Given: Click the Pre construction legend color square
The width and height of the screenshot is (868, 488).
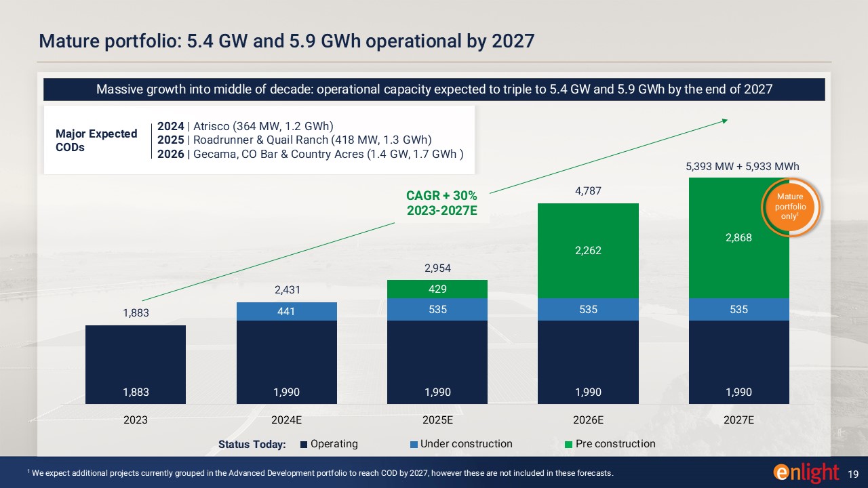Looking at the screenshot, I should [569, 445].
